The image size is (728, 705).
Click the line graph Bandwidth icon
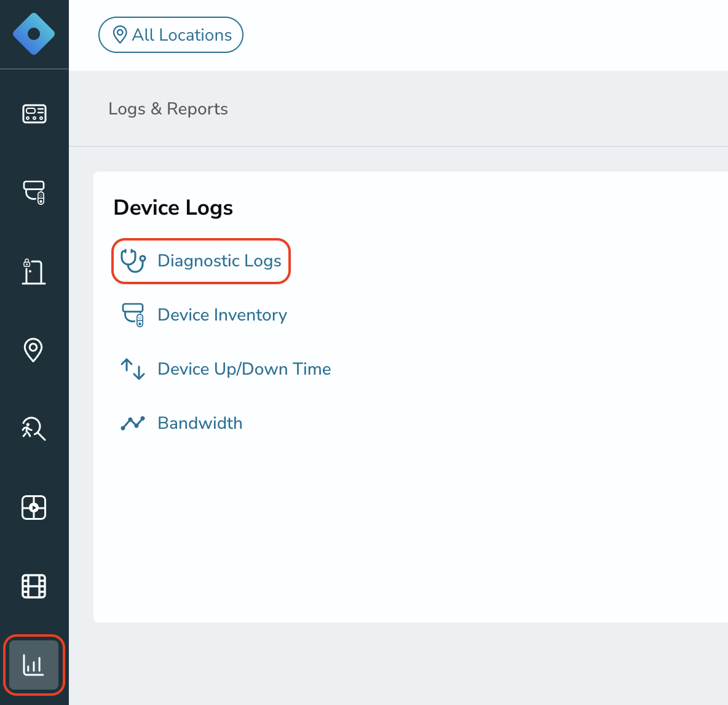click(133, 423)
